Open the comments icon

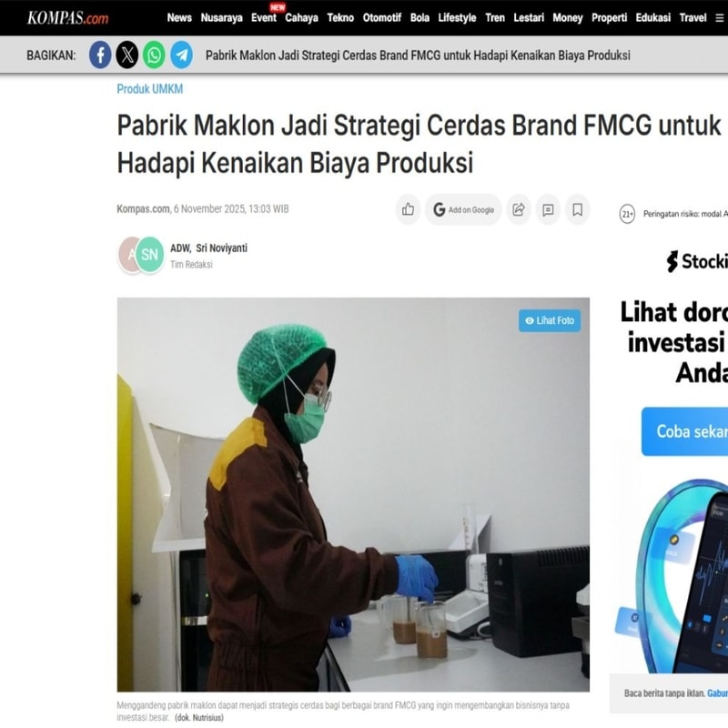click(548, 209)
